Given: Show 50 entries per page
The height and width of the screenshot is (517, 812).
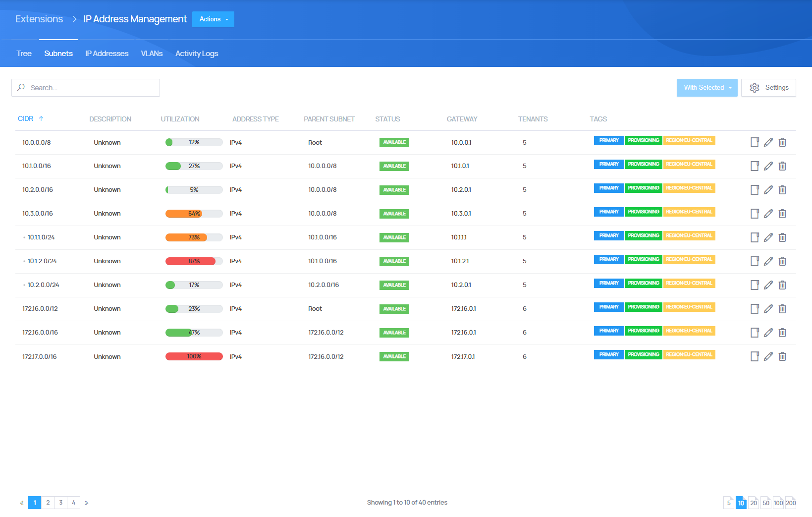Looking at the screenshot, I should tap(766, 503).
